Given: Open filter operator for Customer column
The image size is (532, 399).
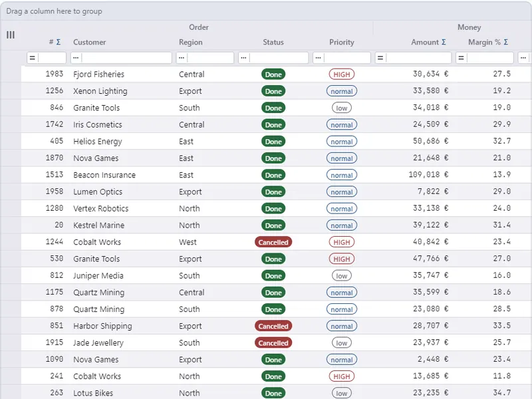Looking at the screenshot, I should (x=76, y=58).
